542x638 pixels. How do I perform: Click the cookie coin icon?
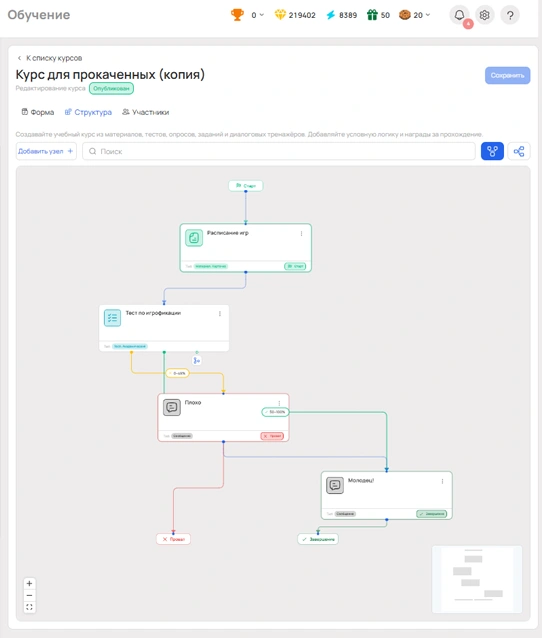[x=404, y=15]
